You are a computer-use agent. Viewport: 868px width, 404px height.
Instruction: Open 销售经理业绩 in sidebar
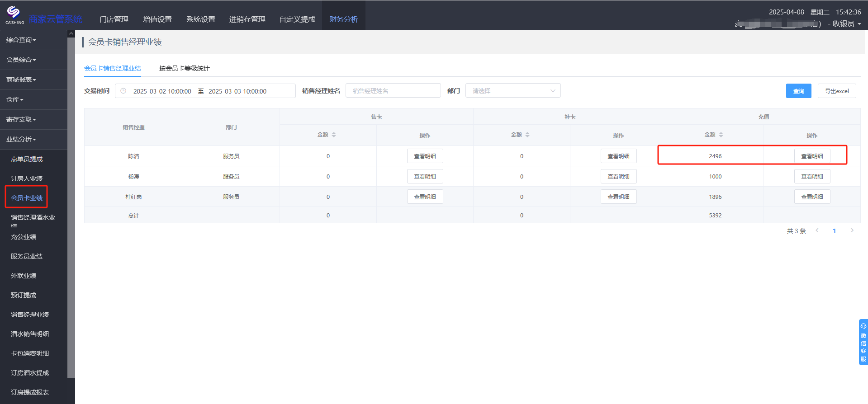[x=30, y=315]
